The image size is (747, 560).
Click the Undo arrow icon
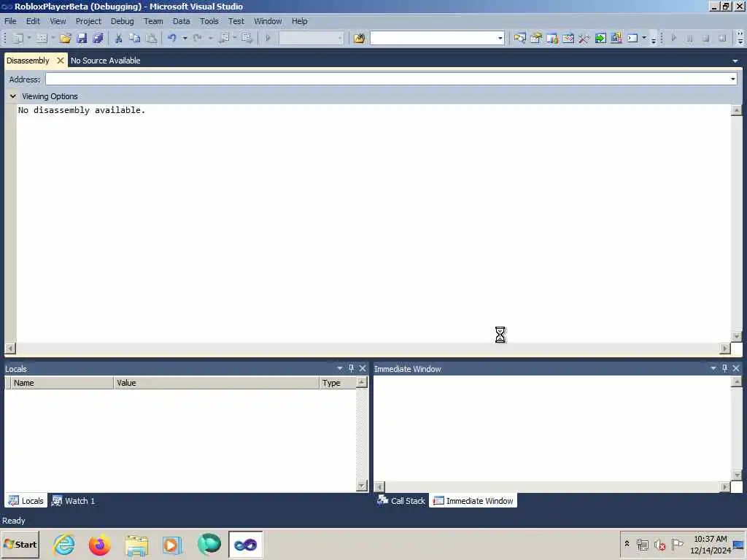point(172,38)
